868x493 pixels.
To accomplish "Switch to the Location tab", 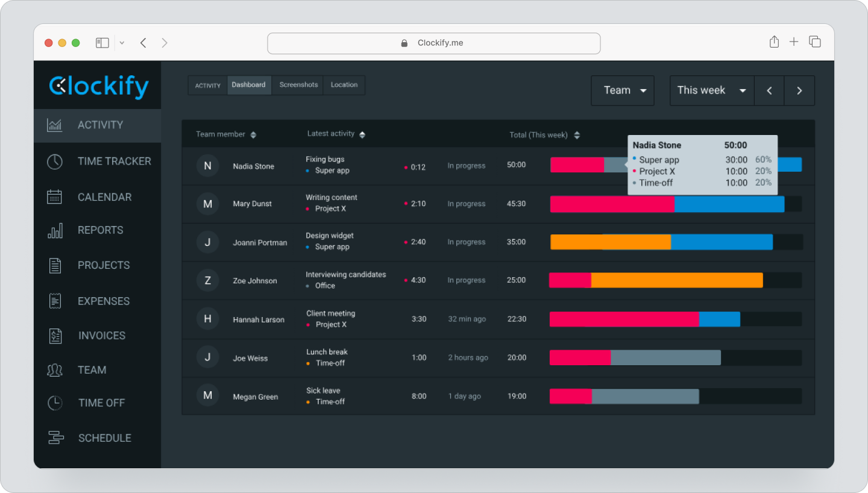I will (344, 85).
